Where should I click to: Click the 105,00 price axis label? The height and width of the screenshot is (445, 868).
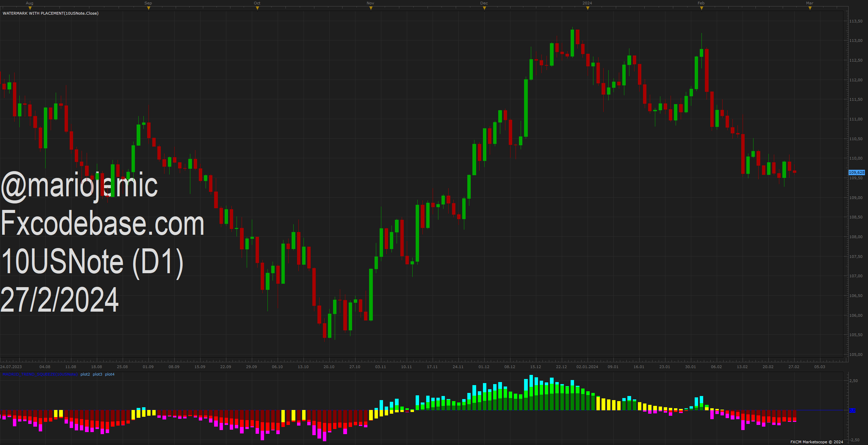tap(856, 355)
